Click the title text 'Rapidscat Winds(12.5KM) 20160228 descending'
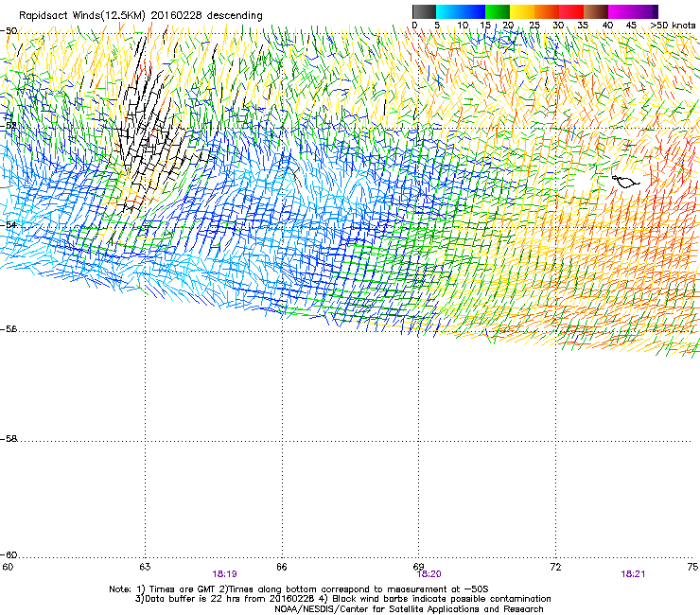The image size is (700, 615). (x=141, y=16)
